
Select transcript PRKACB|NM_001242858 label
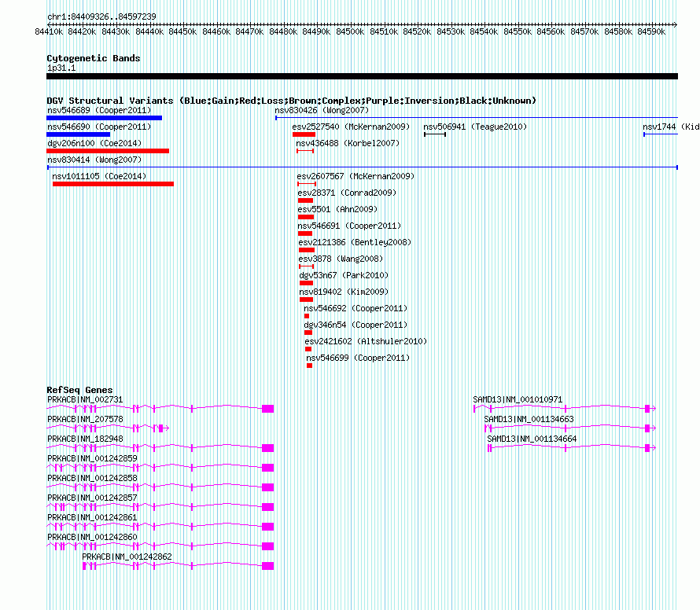tap(92, 478)
